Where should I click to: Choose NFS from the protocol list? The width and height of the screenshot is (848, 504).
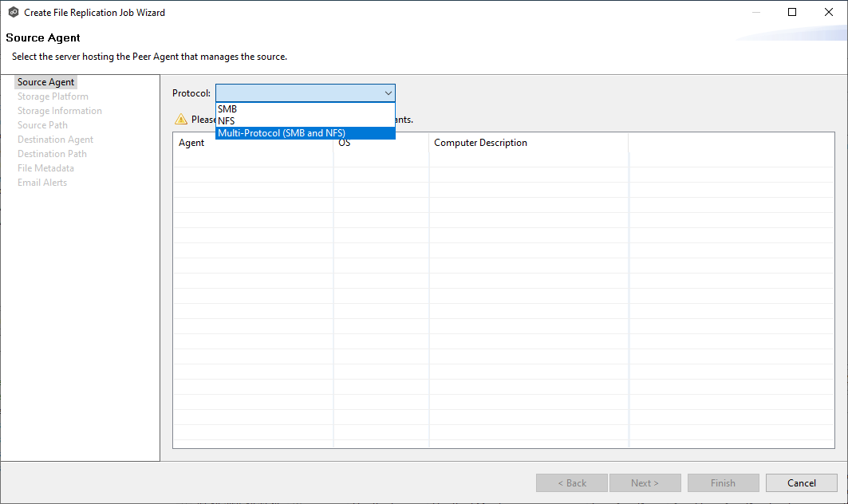coord(227,121)
